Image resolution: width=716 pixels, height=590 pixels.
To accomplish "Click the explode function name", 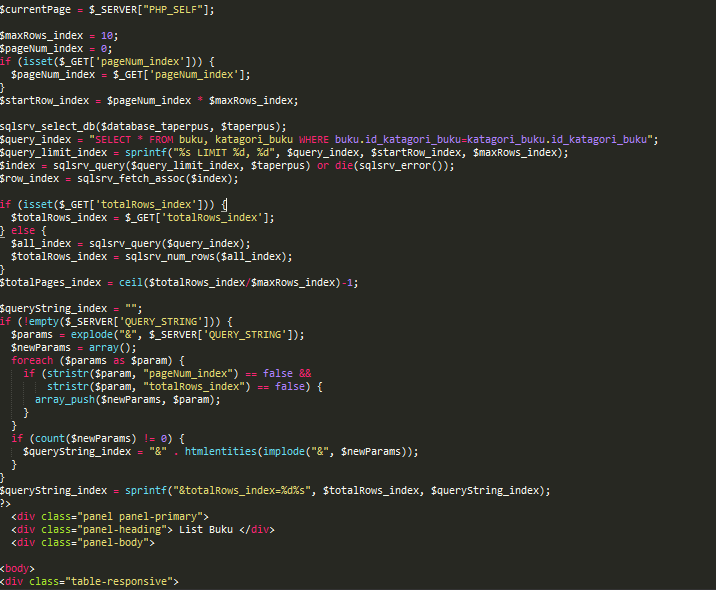I will (92, 335).
